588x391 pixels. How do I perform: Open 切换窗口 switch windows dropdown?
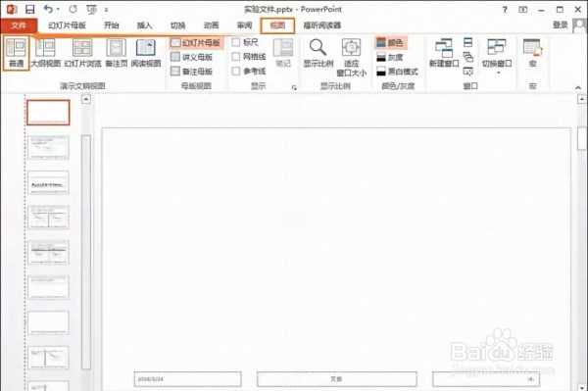pyautogui.click(x=497, y=56)
